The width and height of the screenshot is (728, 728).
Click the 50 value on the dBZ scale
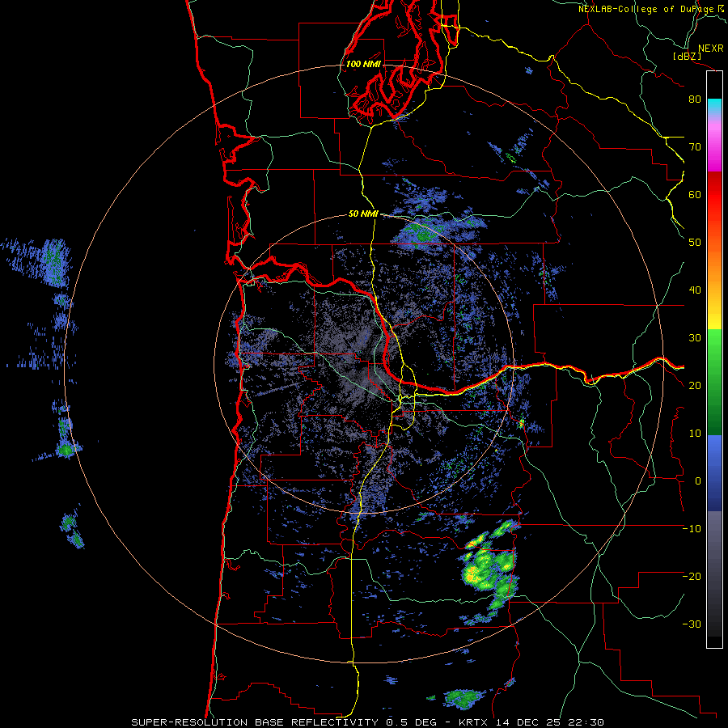[695, 243]
